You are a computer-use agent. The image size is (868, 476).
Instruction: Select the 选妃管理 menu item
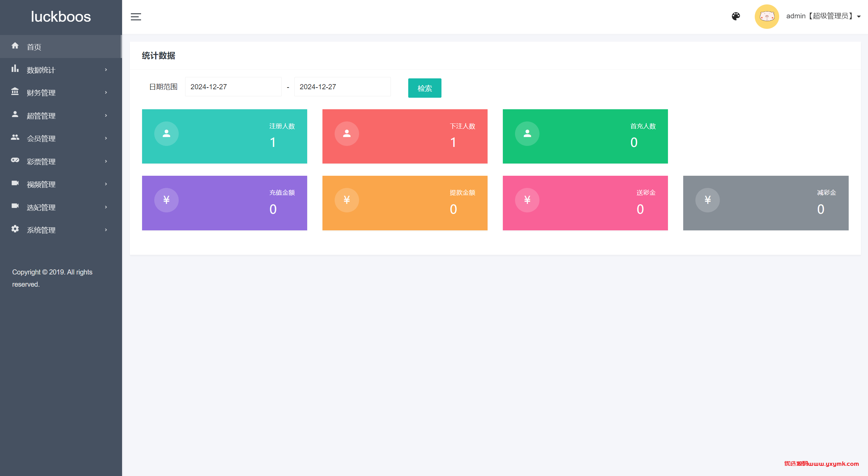click(41, 207)
